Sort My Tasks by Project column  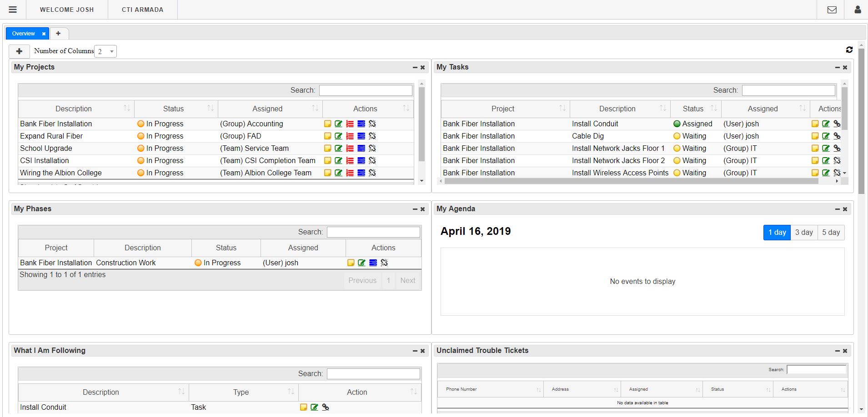505,109
